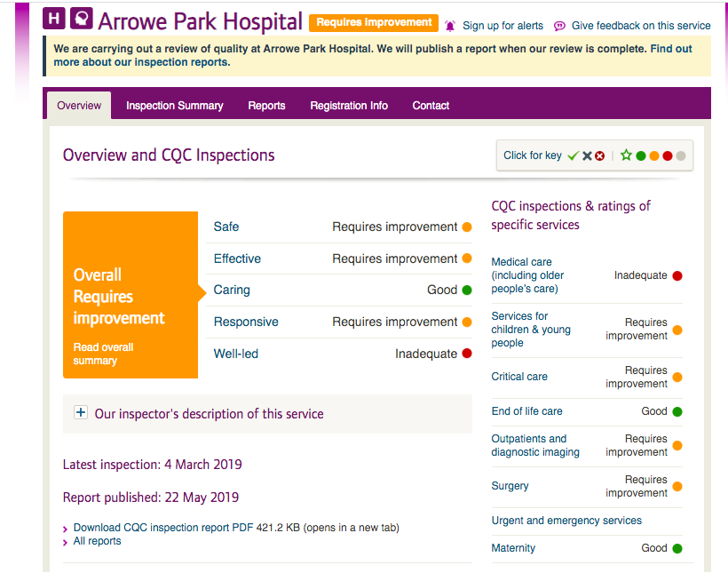Viewport: 728px width, 573px height.
Task: Click orange rating dot beside Effective
Action: [467, 259]
